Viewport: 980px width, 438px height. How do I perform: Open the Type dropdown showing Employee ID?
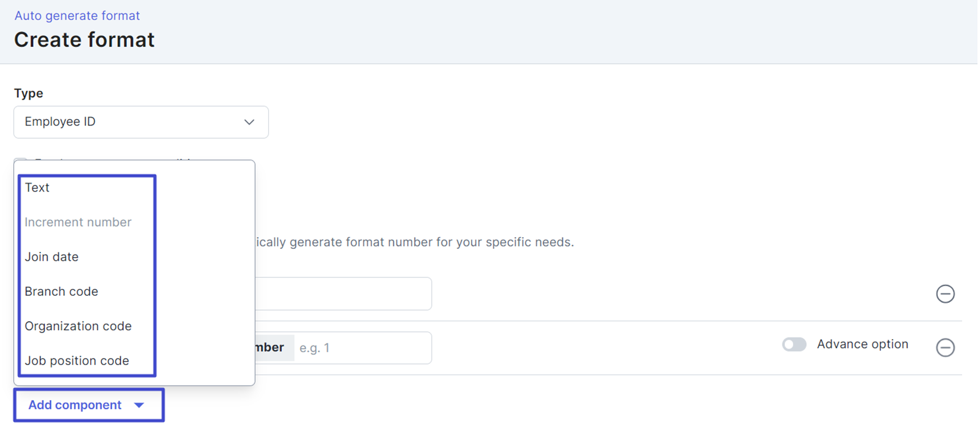141,122
